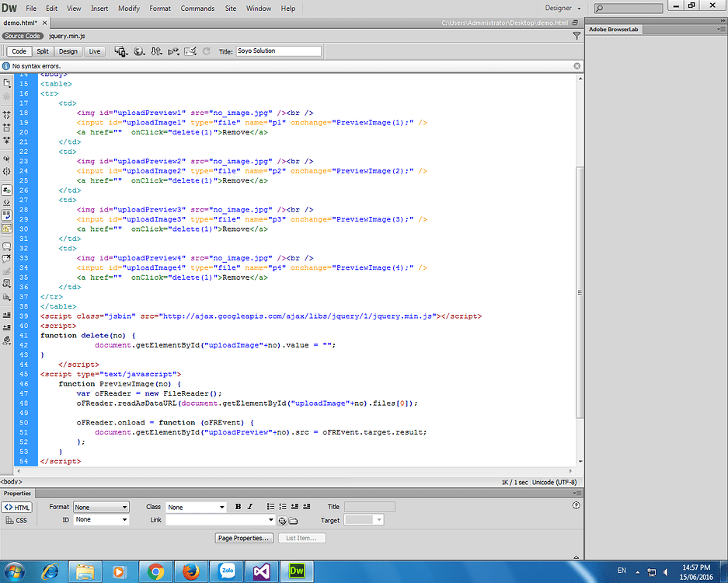728x583 pixels.
Task: Click the Multiscreen Preview icon
Action: (x=121, y=51)
